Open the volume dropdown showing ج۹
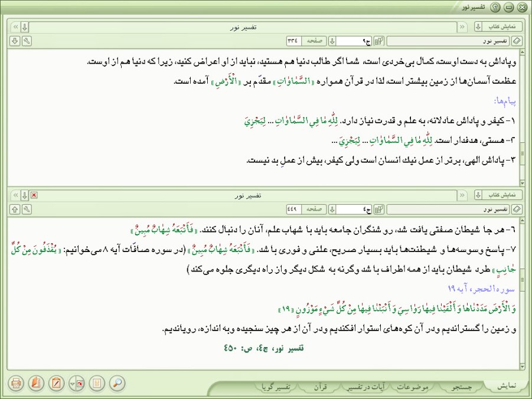The image size is (532, 399). click(332, 41)
